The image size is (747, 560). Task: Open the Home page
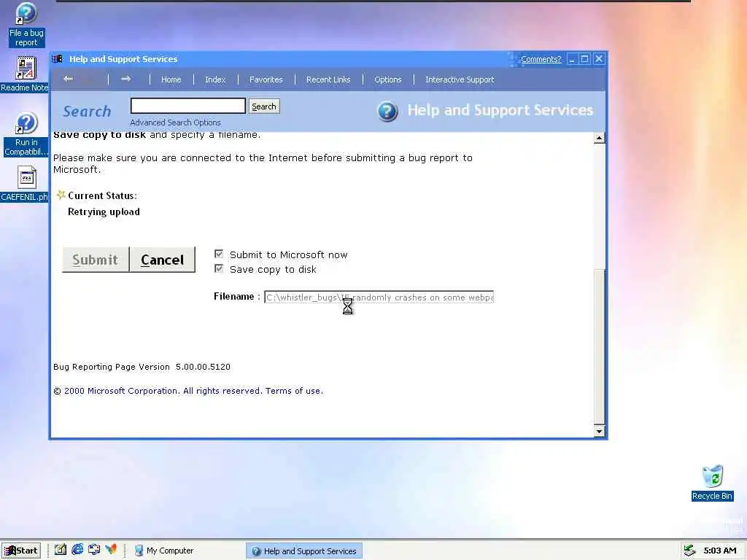click(171, 79)
